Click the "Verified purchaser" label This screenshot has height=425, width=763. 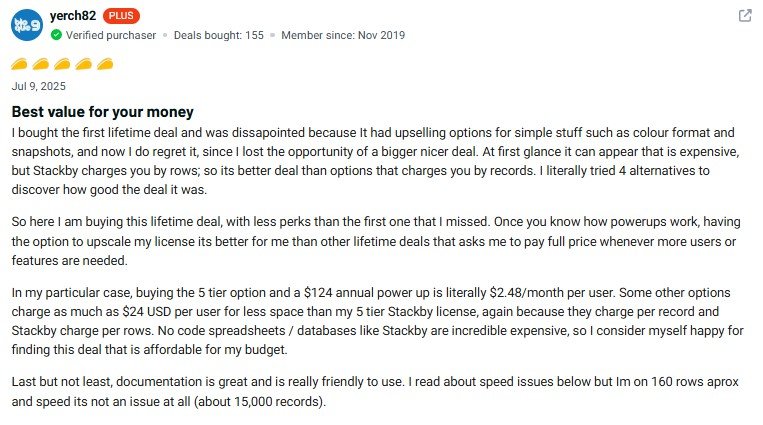point(111,35)
